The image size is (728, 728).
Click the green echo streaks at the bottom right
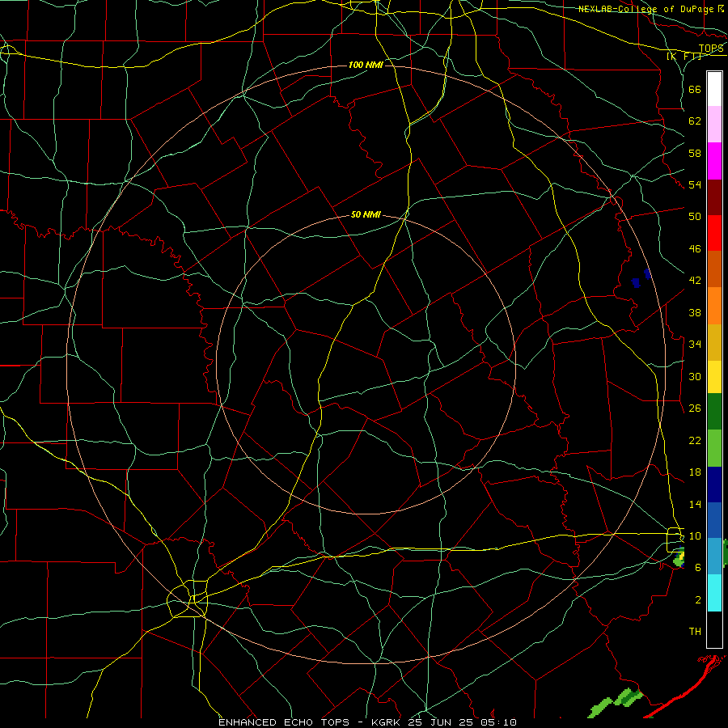tap(616, 702)
